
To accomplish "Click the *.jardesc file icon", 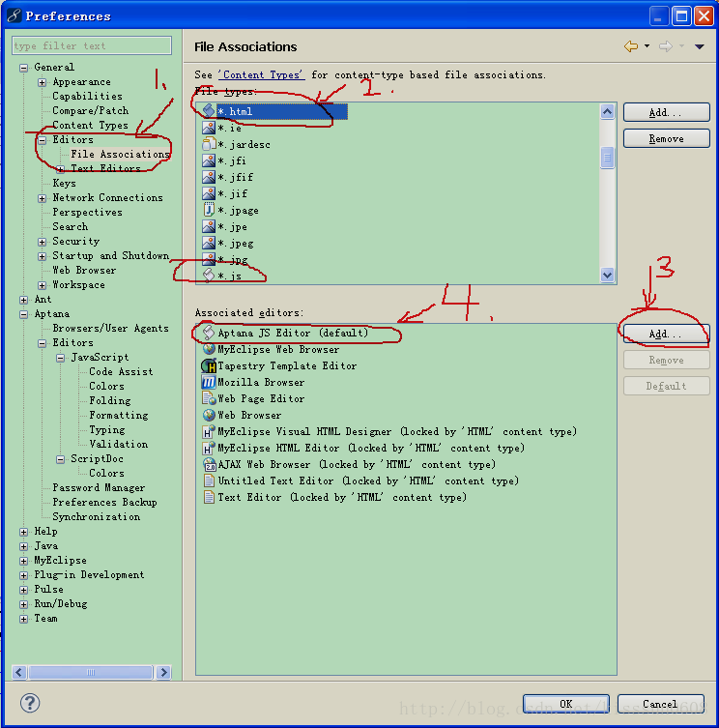I will (x=209, y=144).
